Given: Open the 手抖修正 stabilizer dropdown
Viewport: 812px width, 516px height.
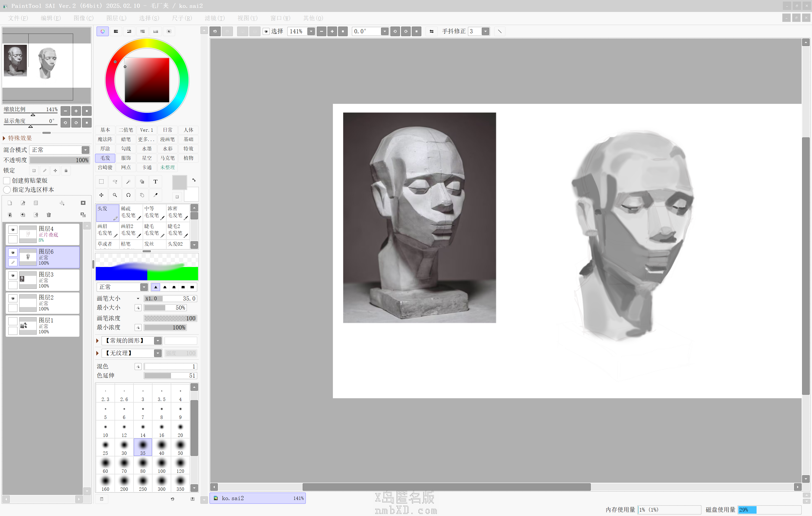Looking at the screenshot, I should click(x=485, y=31).
